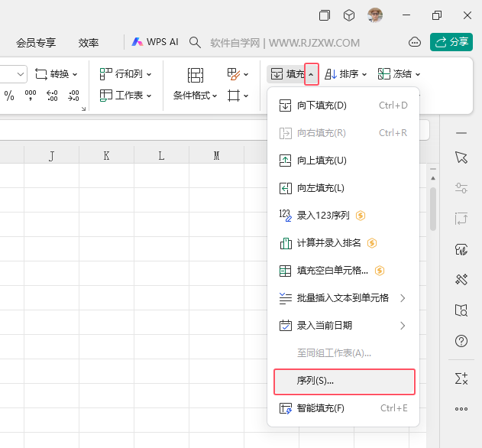Screen dimensions: 482x448
Task: Open 行和列 rows and columns menu
Action: 126,74
